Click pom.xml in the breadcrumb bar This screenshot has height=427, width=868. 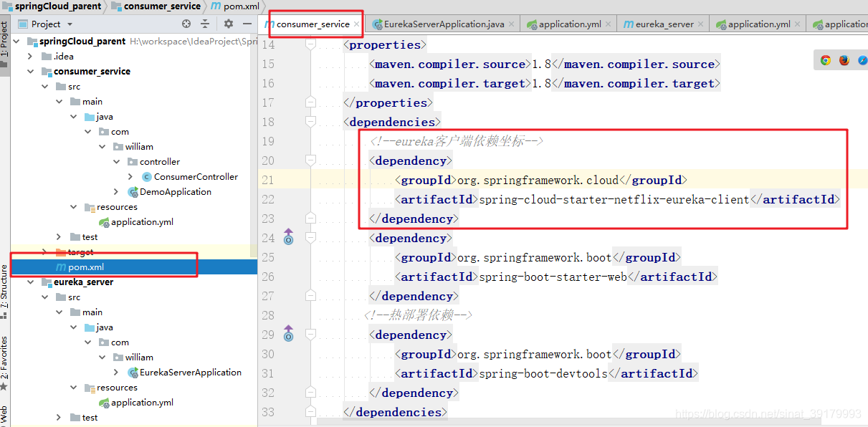pyautogui.click(x=242, y=6)
